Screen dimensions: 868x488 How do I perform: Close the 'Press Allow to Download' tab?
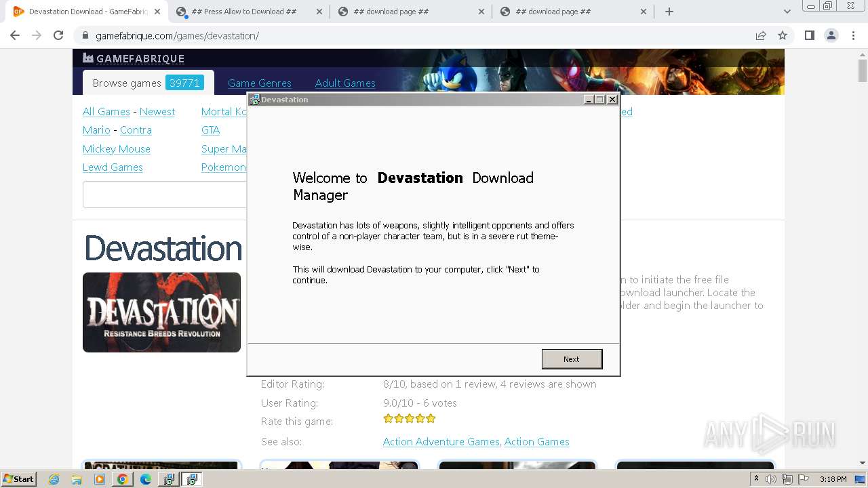point(319,12)
